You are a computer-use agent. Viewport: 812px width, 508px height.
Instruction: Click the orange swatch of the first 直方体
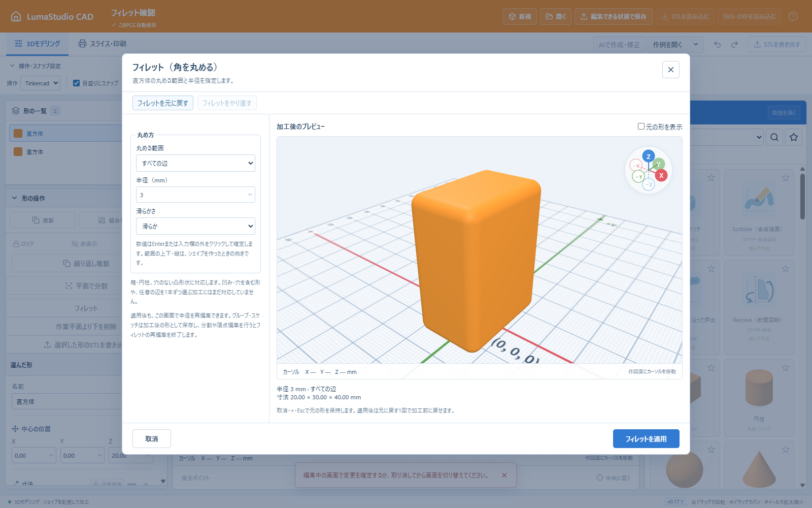pyautogui.click(x=18, y=133)
